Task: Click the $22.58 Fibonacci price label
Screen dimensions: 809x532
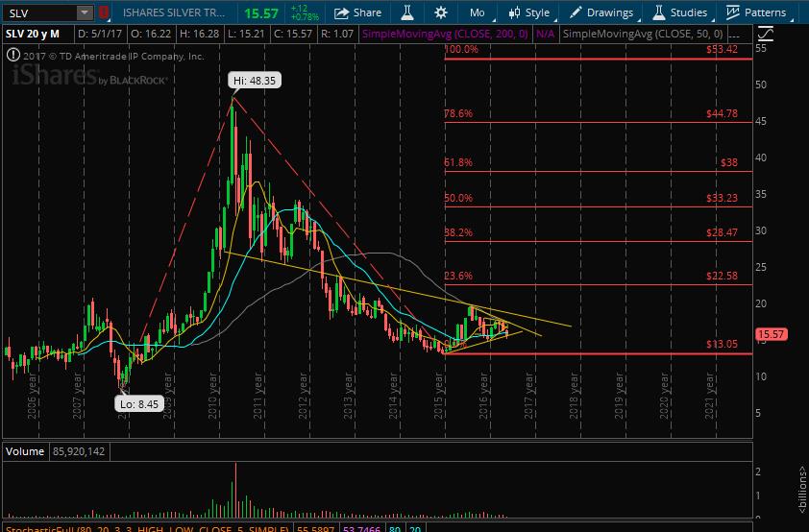Action: coord(722,276)
